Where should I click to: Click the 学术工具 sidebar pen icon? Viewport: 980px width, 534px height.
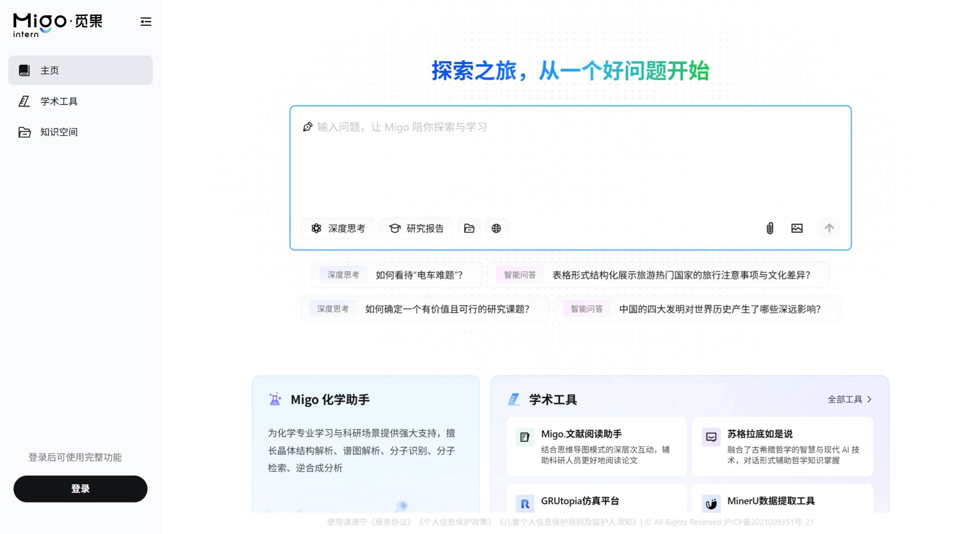tap(24, 101)
